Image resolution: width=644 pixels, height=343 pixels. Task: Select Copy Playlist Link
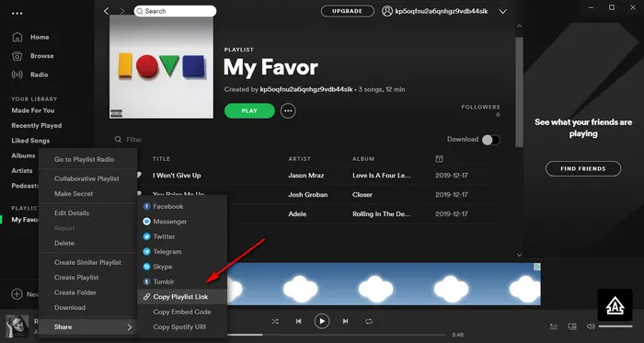point(182,297)
